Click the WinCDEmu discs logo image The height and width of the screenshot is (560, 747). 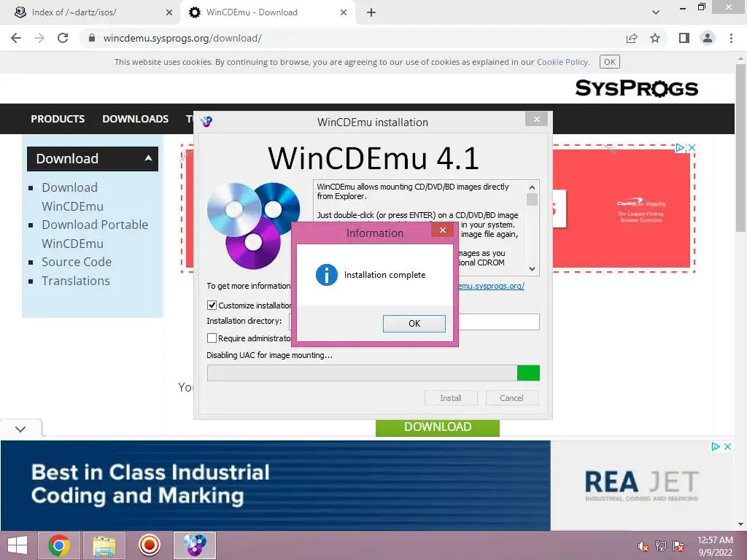[x=253, y=226]
